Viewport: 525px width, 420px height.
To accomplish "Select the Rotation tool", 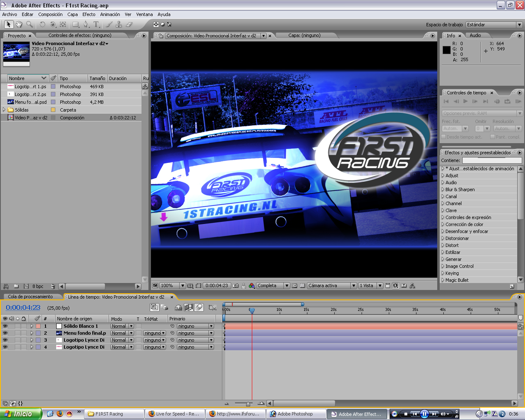I will tap(42, 25).
